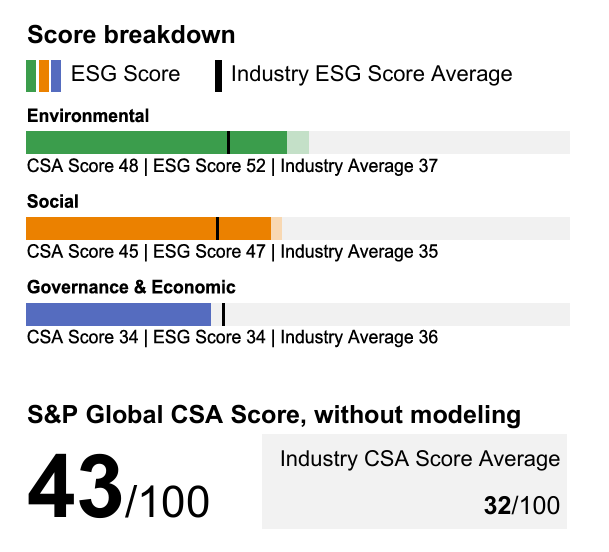Click the Environmental category label

(x=88, y=116)
